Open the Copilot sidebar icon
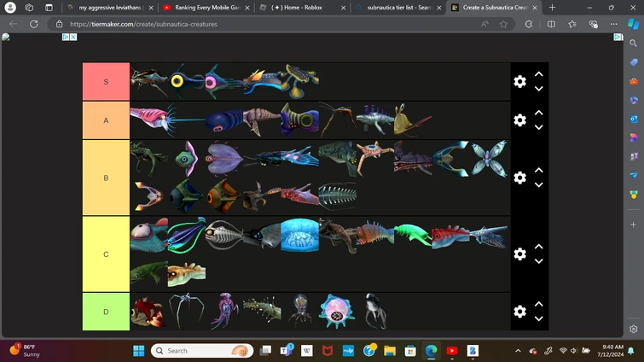Image resolution: width=644 pixels, height=362 pixels. [633, 24]
